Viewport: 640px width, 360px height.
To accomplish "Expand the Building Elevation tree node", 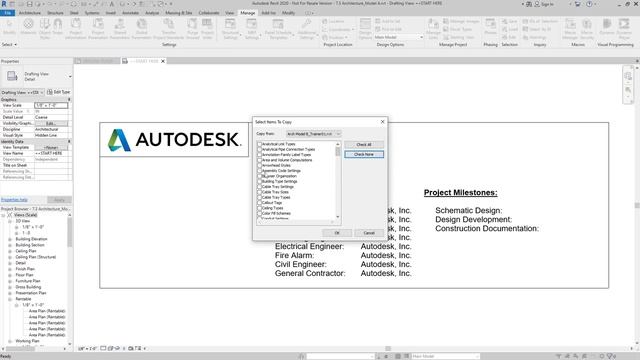I will [x=10, y=239].
